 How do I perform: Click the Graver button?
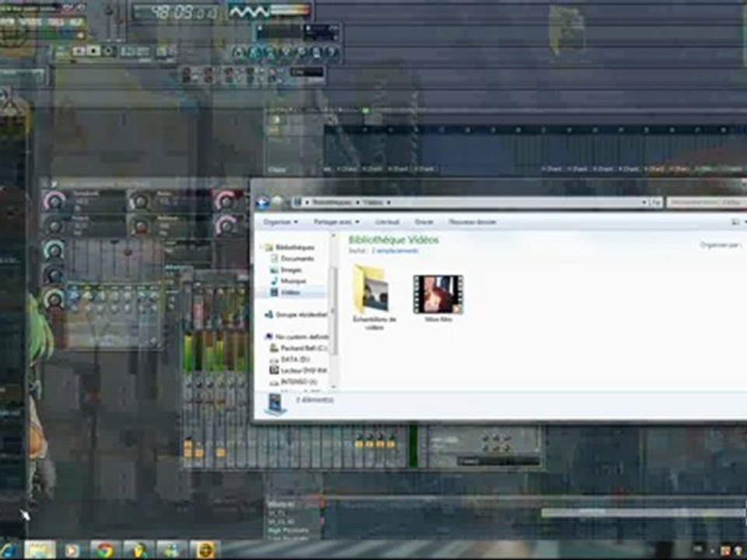point(424,222)
